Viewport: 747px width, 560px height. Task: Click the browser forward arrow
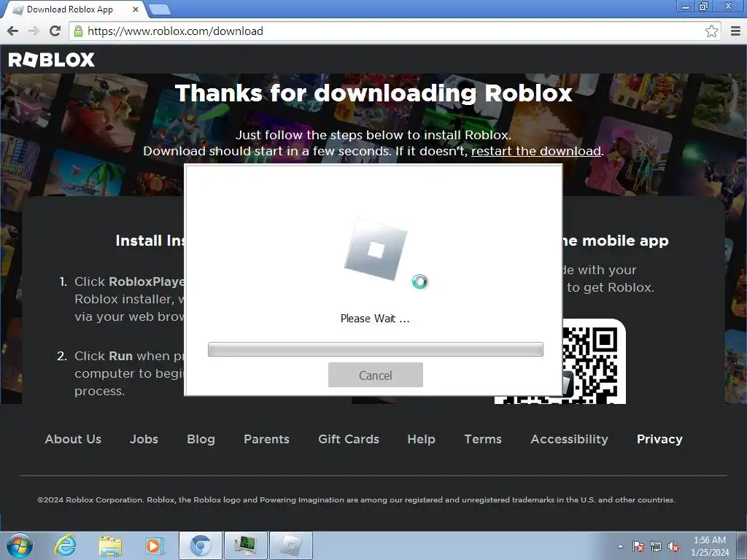click(x=34, y=31)
